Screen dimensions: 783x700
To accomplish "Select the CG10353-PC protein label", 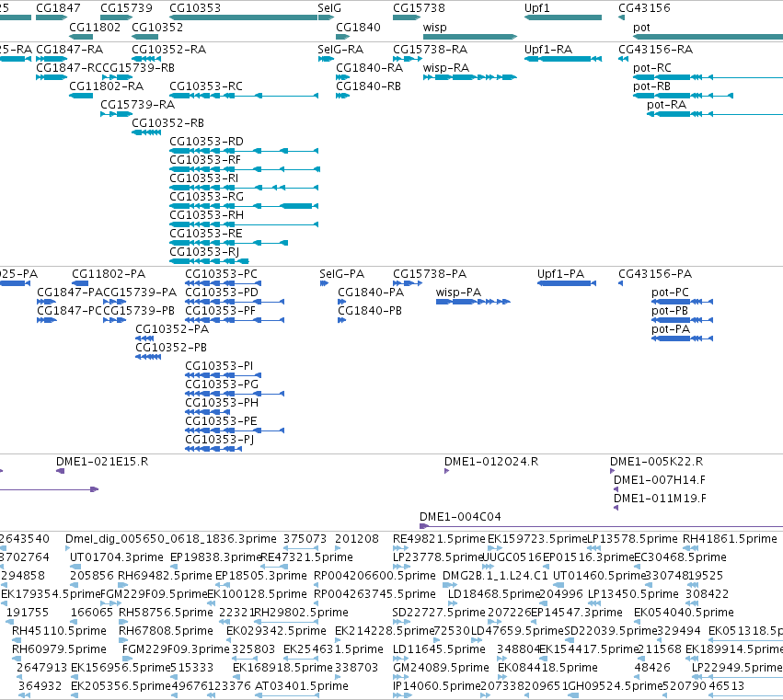I will [221, 273].
